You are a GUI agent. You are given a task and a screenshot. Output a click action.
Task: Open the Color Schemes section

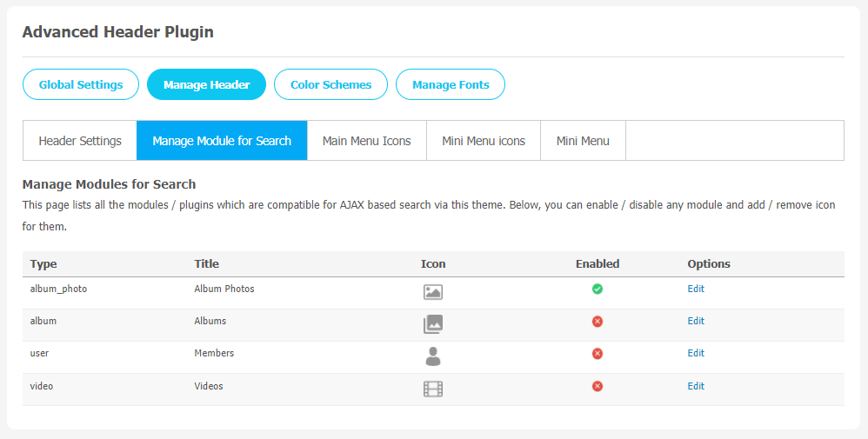[x=331, y=84]
